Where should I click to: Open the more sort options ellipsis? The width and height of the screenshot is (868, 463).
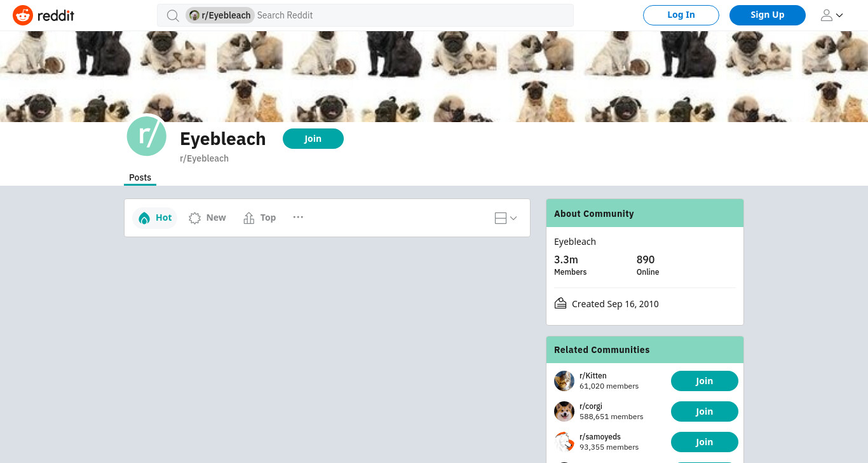coord(298,218)
